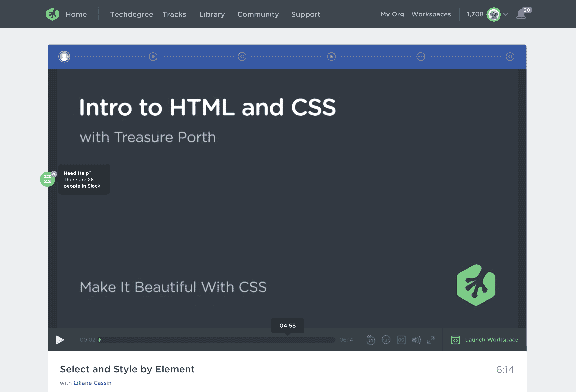576x392 pixels.
Task: Open the Library page
Action: (x=212, y=14)
